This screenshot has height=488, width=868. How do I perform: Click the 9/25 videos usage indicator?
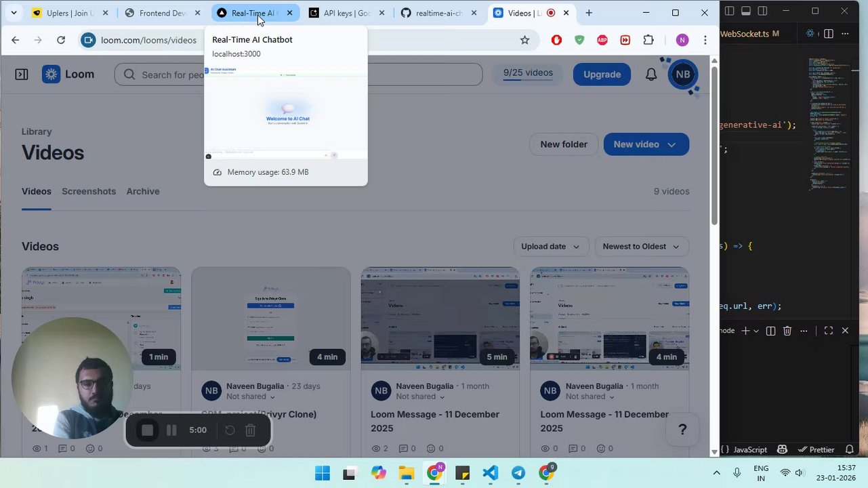coord(528,74)
